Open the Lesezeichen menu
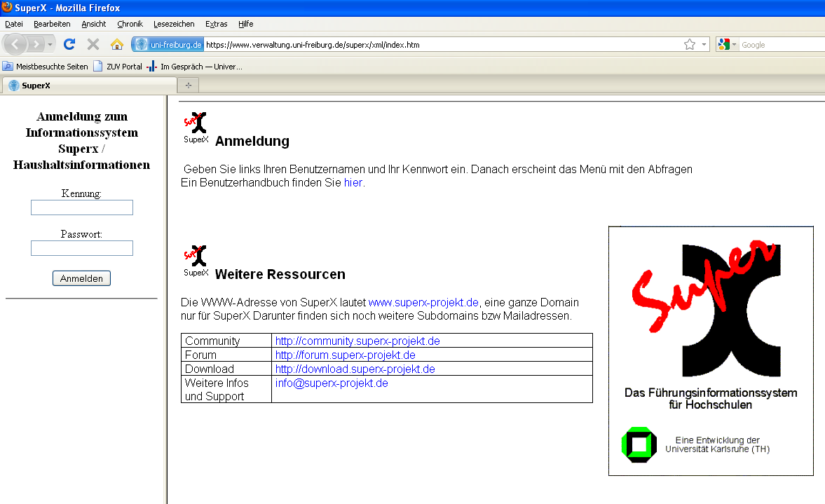The height and width of the screenshot is (504, 825). point(174,24)
